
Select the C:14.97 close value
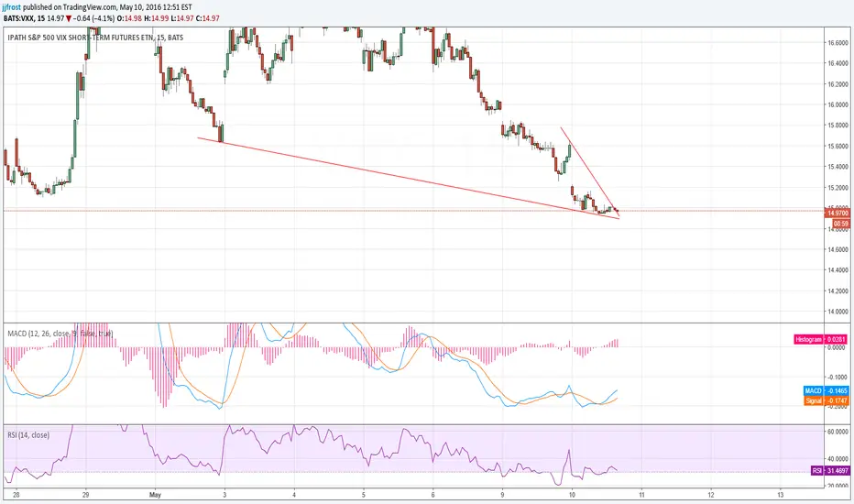click(x=207, y=18)
